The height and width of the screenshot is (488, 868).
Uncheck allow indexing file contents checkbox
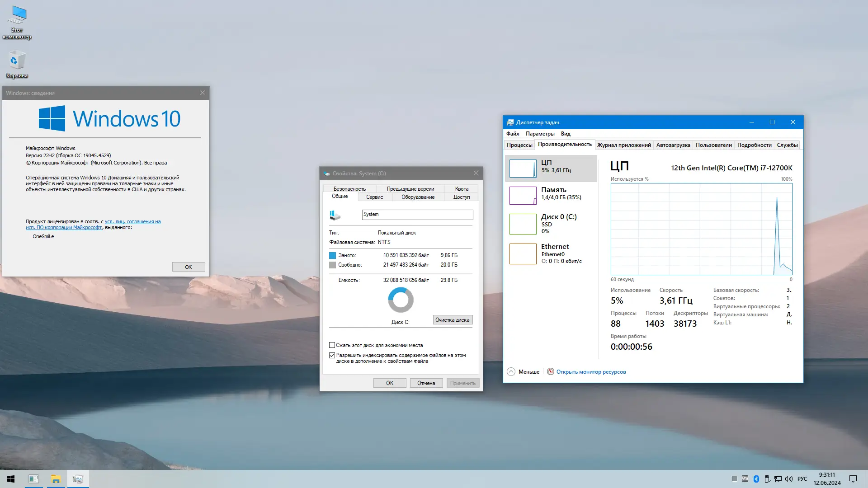click(332, 356)
